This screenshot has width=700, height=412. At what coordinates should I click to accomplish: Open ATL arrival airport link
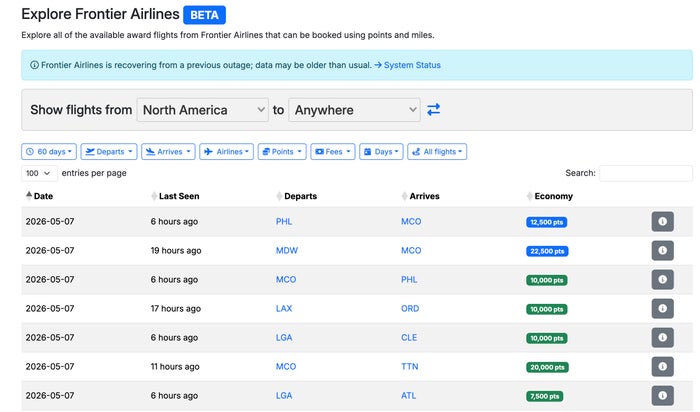(x=408, y=395)
